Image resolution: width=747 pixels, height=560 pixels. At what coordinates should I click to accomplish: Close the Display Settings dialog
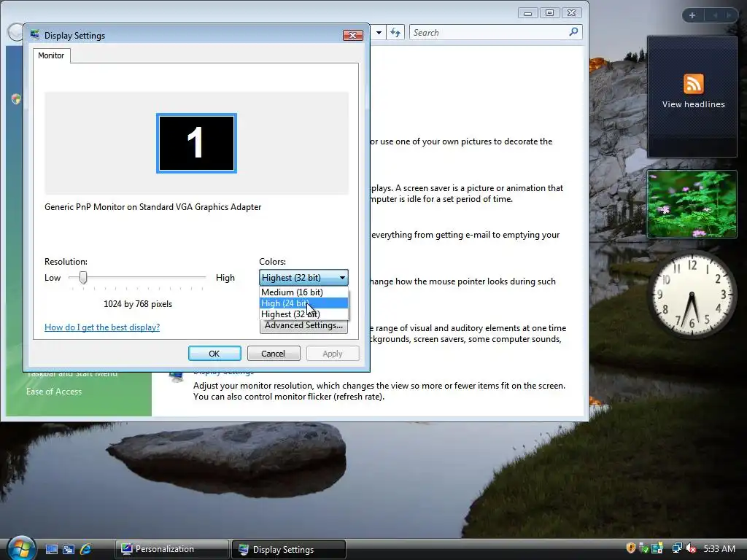352,35
